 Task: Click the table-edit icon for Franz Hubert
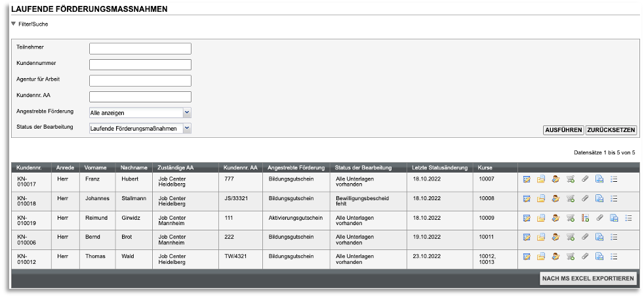coord(527,179)
